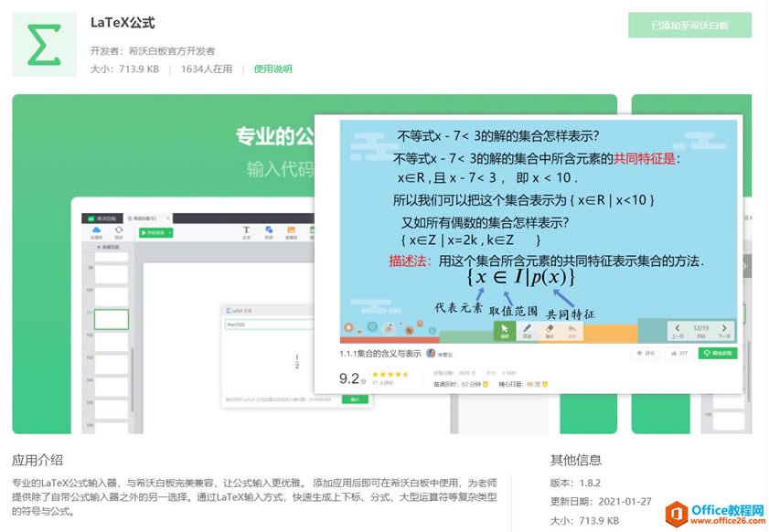Click the red 描述法 label on slide

click(408, 261)
